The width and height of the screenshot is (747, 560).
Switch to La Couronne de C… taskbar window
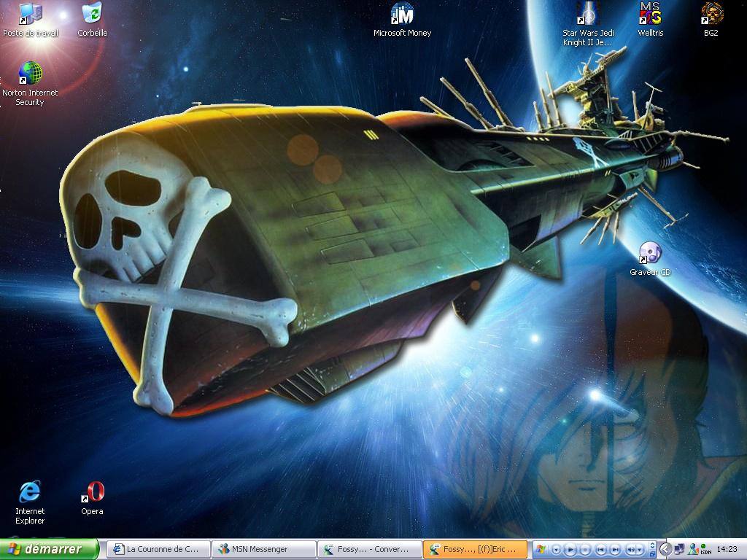point(158,549)
